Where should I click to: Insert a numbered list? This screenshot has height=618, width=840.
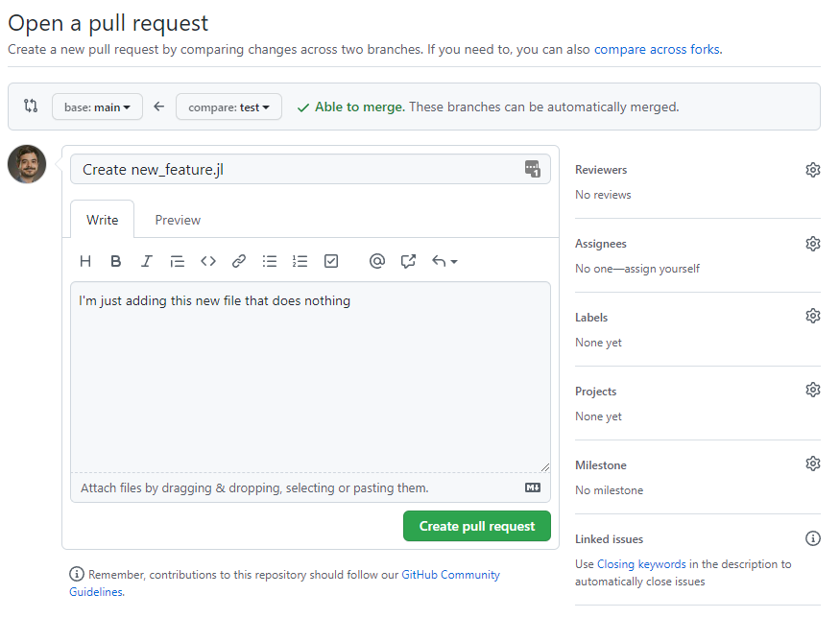coord(300,261)
